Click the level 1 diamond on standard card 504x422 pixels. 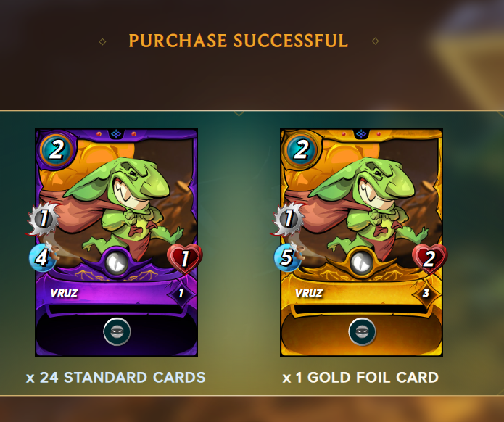click(x=181, y=293)
